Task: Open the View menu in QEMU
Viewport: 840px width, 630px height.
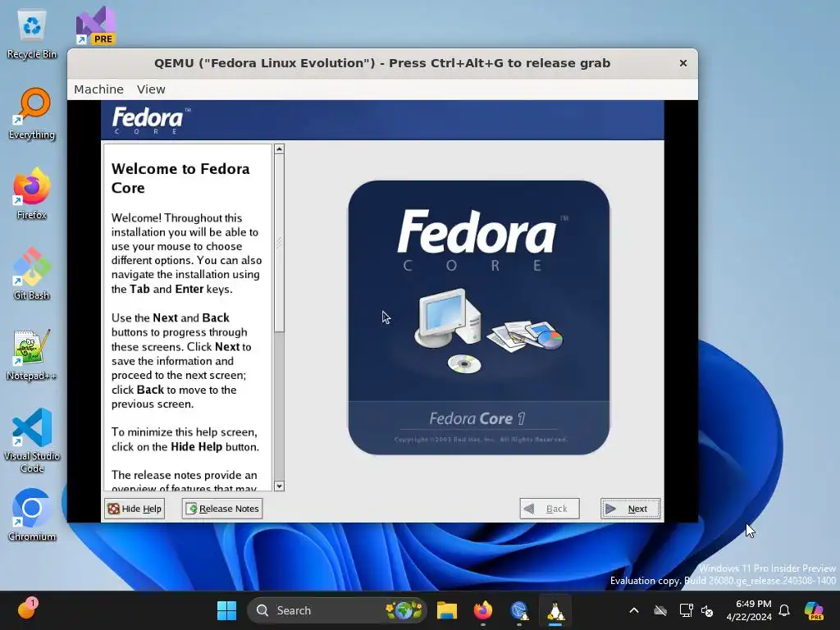Action: pos(151,89)
